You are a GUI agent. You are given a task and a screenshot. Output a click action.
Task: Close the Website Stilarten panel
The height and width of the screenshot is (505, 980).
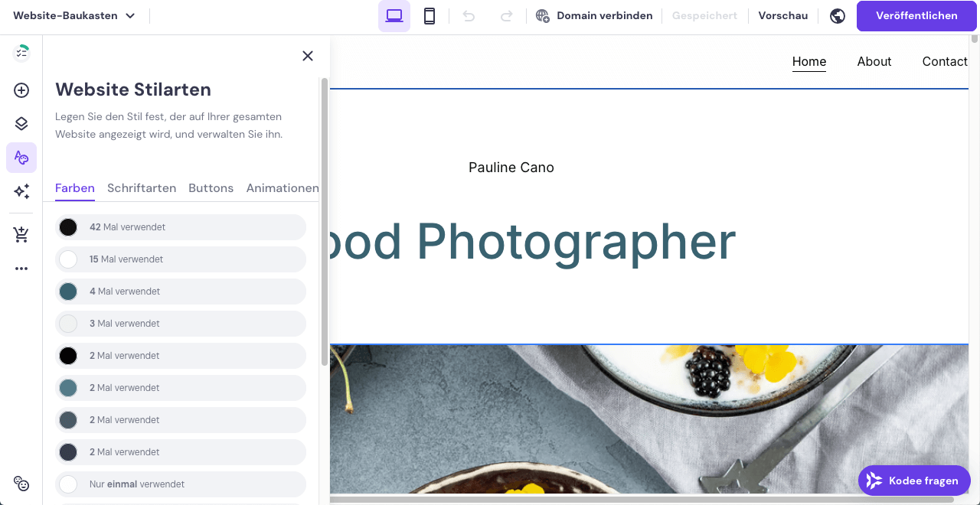click(x=308, y=56)
